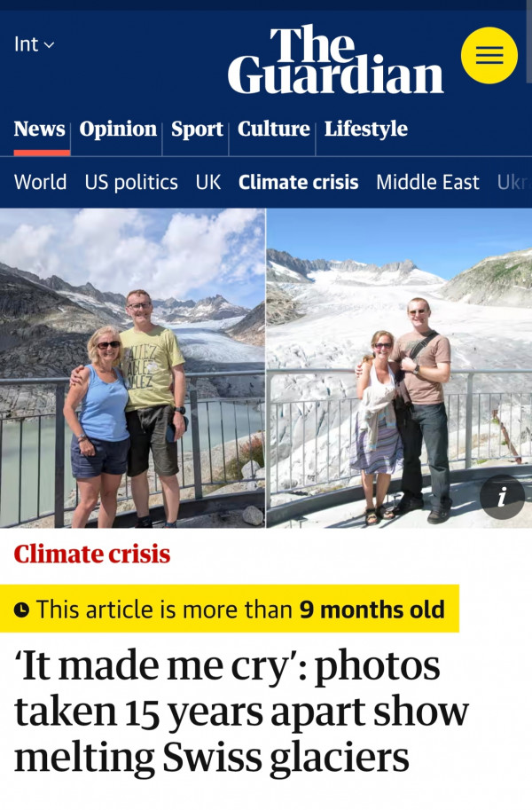
Task: Open US politics sub-navigation link
Action: (x=131, y=183)
